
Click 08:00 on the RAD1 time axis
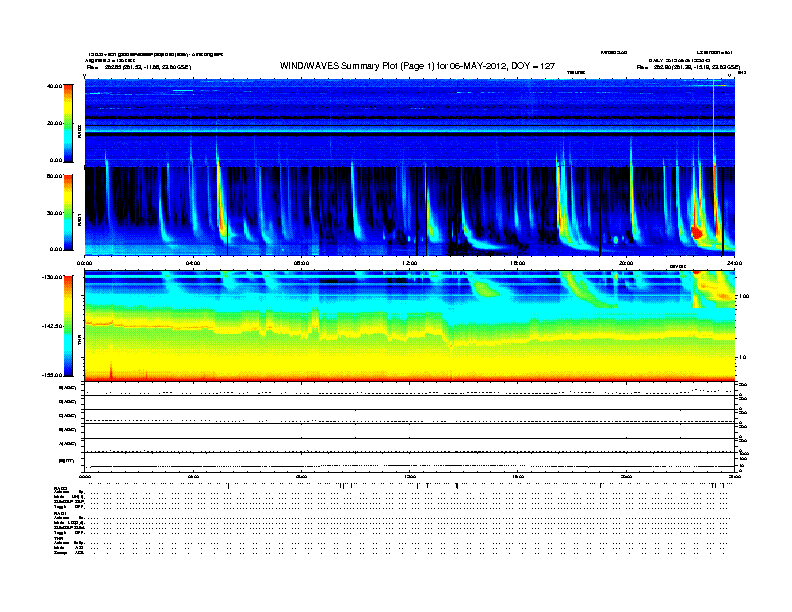pyautogui.click(x=301, y=263)
